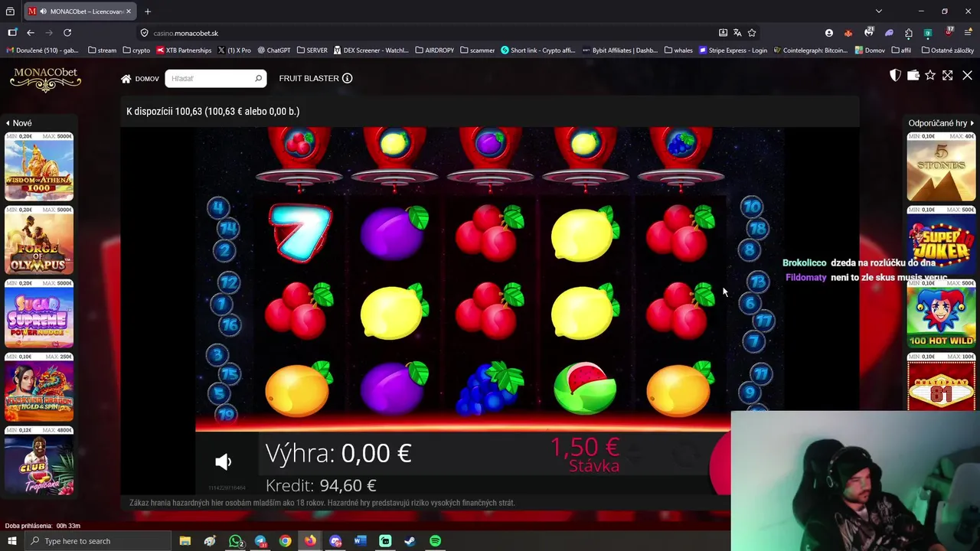Go back in browser history
This screenshot has width=980, height=551.
[x=31, y=33]
